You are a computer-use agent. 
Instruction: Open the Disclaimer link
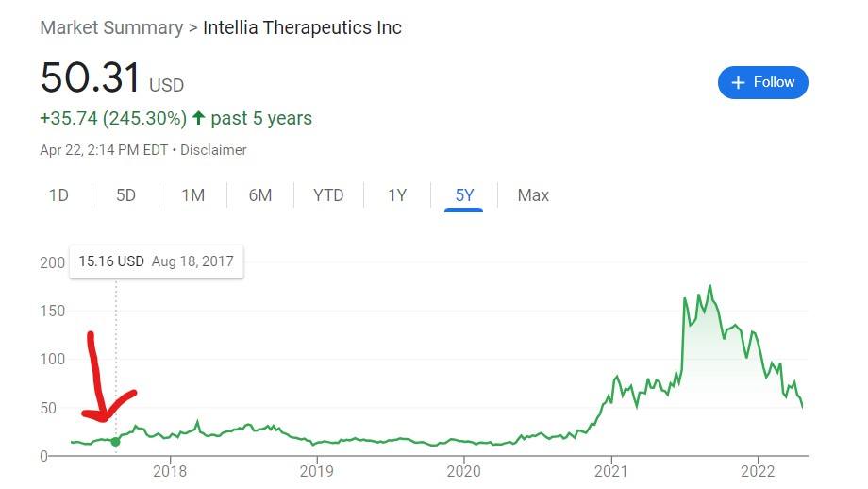tap(213, 150)
